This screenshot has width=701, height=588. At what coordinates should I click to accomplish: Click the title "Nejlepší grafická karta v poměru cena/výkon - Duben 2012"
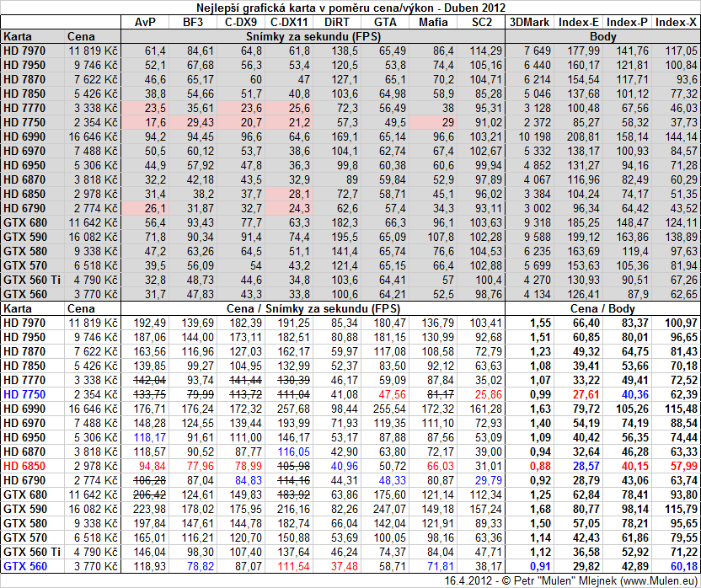(x=350, y=8)
